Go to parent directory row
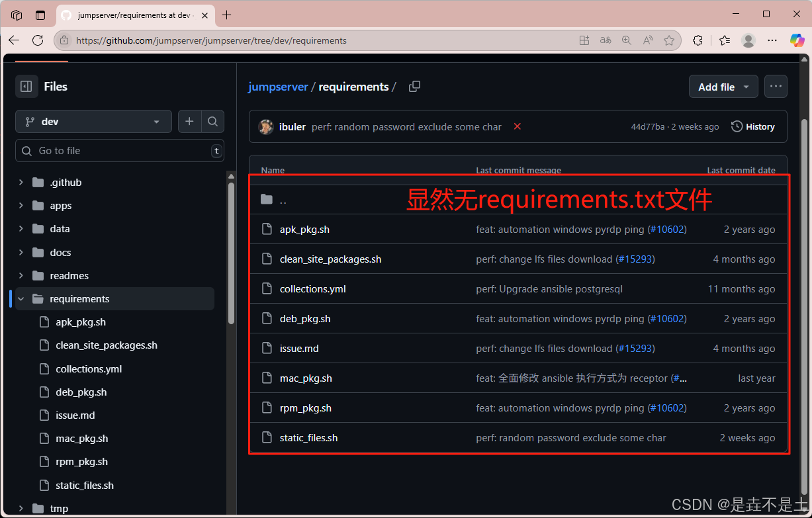This screenshot has width=812, height=518. point(518,200)
